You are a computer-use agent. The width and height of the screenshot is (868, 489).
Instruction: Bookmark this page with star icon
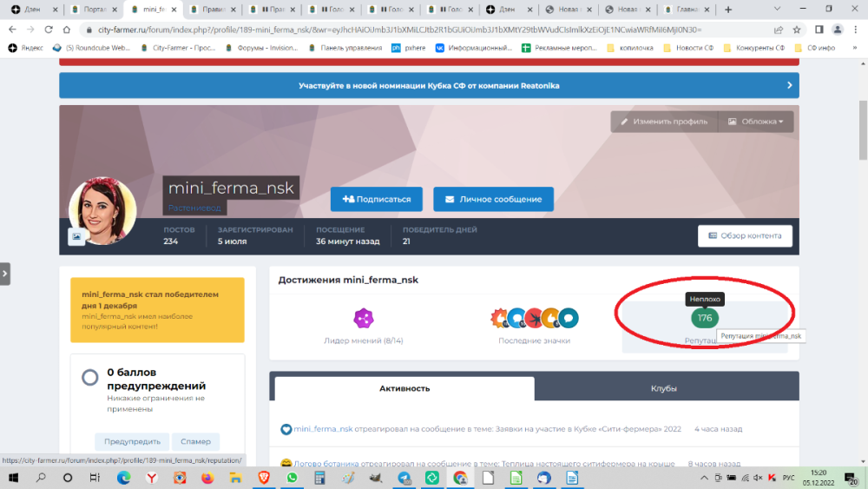pos(796,30)
